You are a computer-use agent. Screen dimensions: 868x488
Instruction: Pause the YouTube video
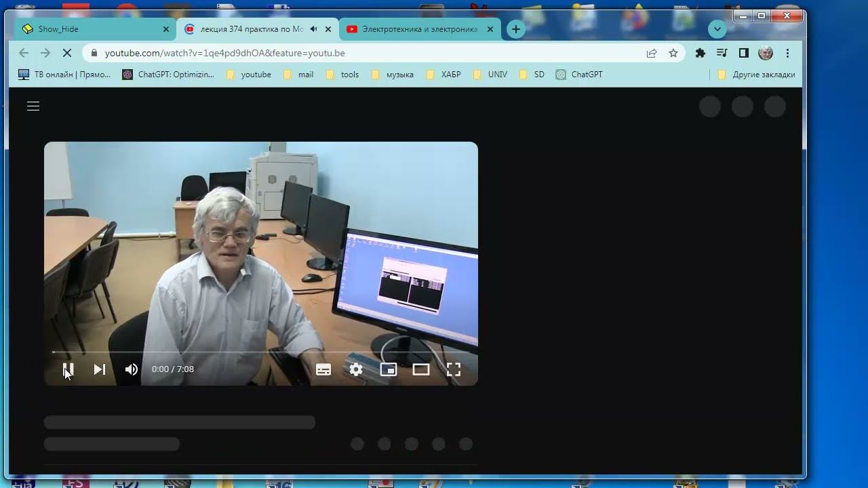point(68,369)
